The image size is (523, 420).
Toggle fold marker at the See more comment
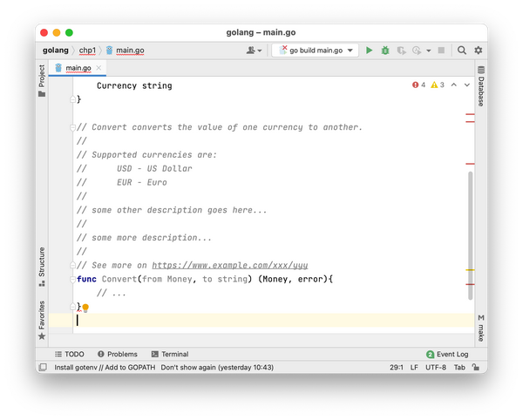point(72,266)
